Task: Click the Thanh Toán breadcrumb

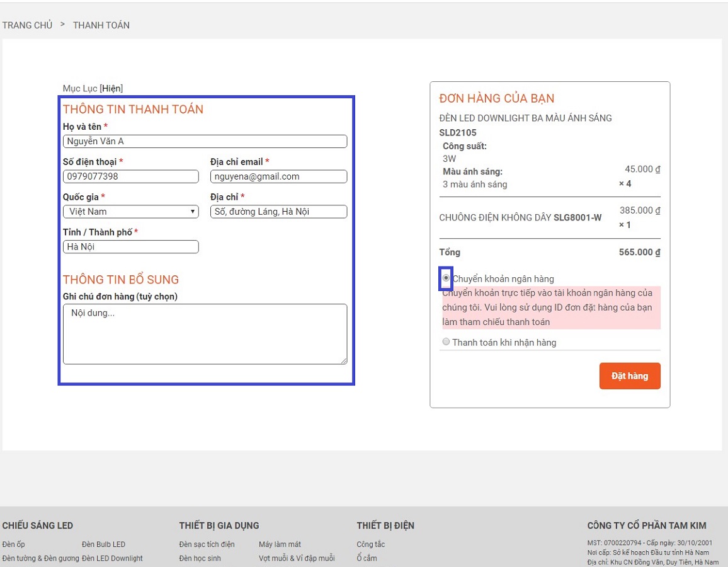Action: (101, 25)
